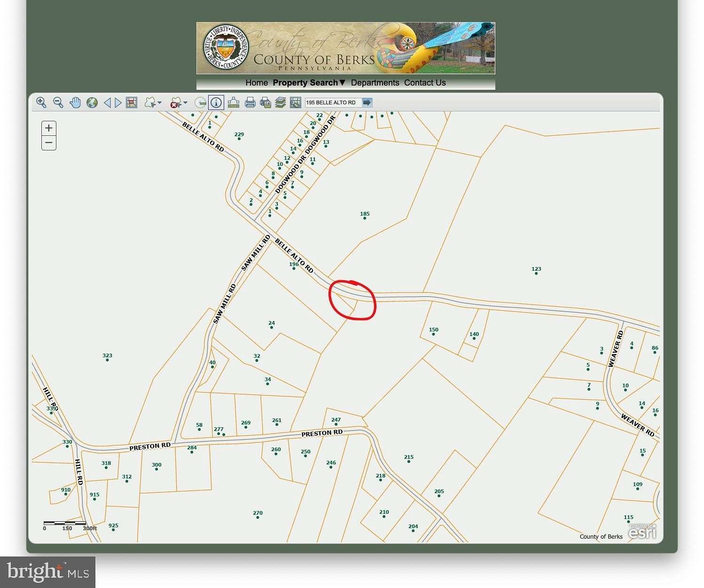
Task: Click the address search go arrow button
Action: (367, 102)
